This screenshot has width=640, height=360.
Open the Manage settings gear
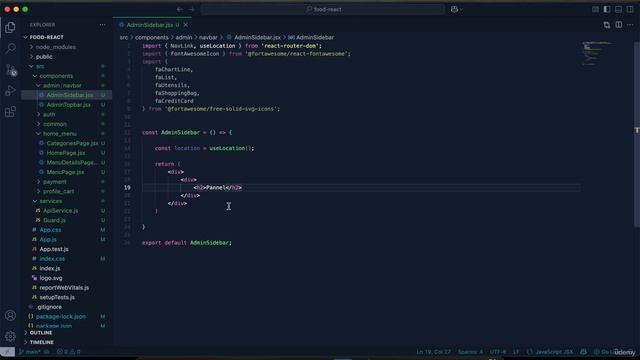point(10,336)
